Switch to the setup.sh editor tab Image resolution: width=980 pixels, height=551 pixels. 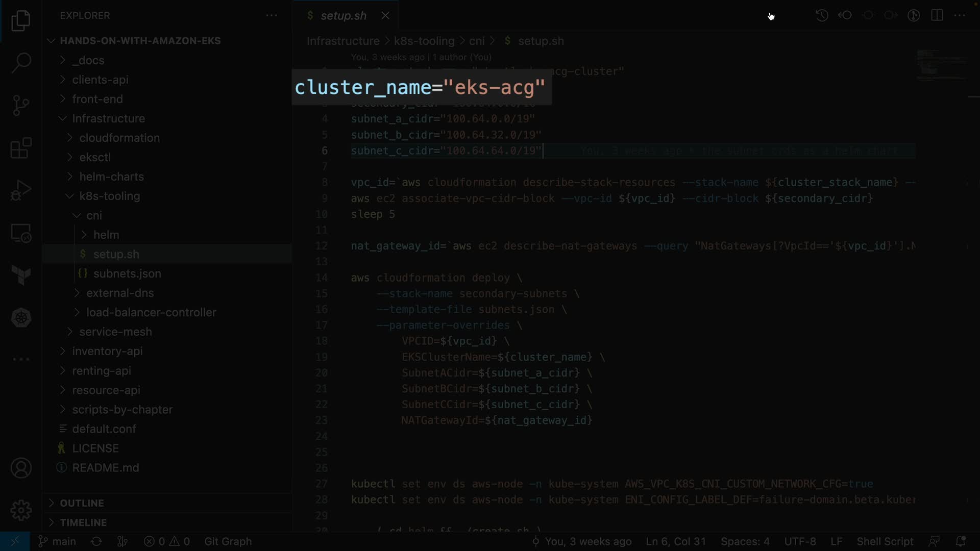tap(343, 16)
